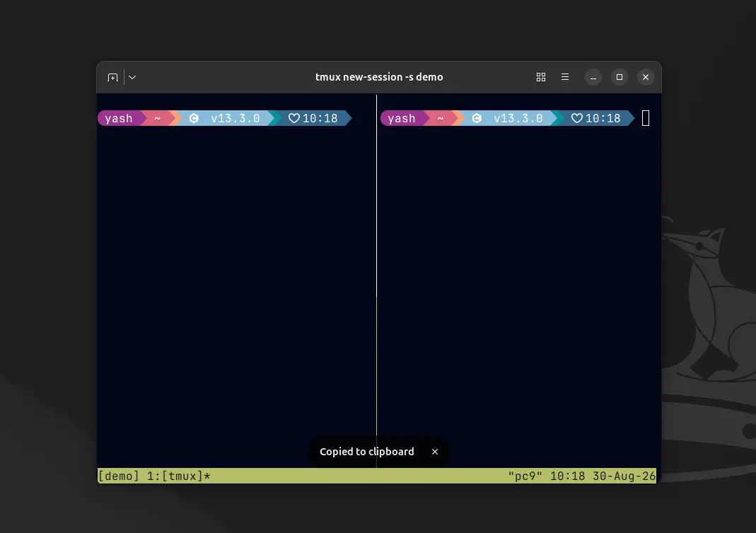Screen dimensions: 756x533
Task: Select the 1:[tmux]* window in status bar
Action: coord(178,476)
